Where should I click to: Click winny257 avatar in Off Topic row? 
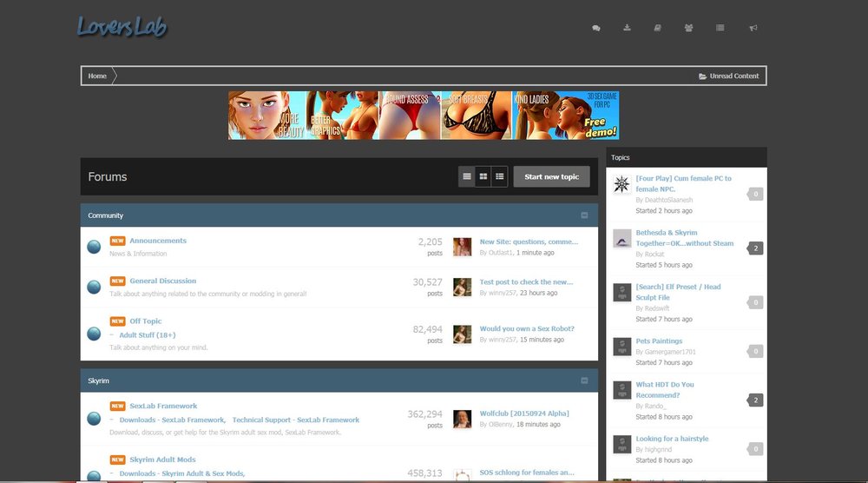(463, 334)
